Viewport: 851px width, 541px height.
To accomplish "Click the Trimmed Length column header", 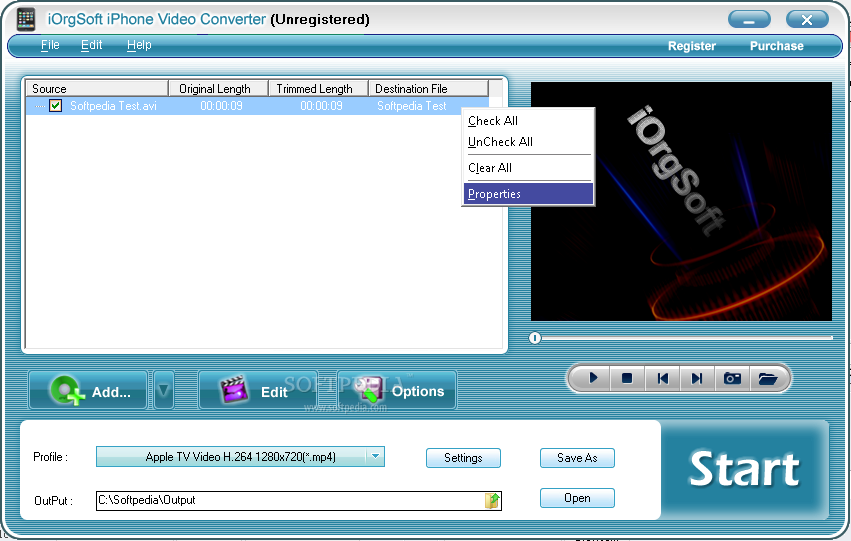I will coord(319,88).
